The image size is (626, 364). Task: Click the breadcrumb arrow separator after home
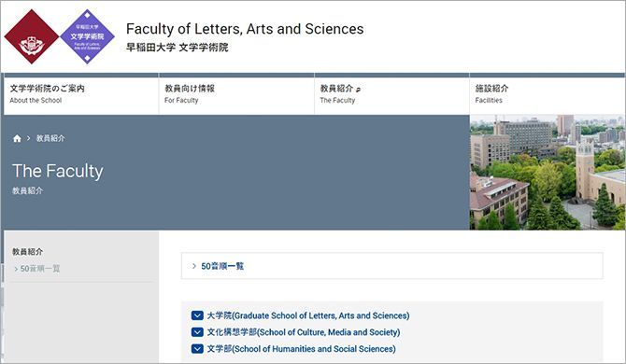click(x=28, y=138)
